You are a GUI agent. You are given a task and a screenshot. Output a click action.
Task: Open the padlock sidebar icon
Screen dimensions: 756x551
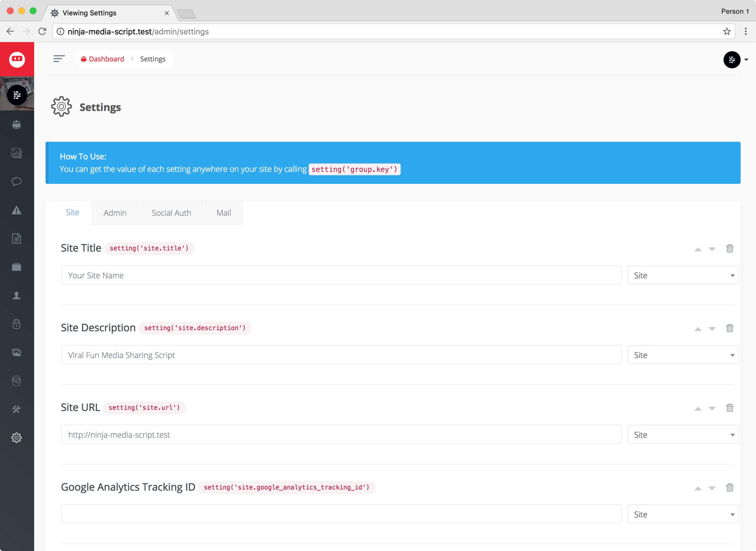pyautogui.click(x=17, y=324)
